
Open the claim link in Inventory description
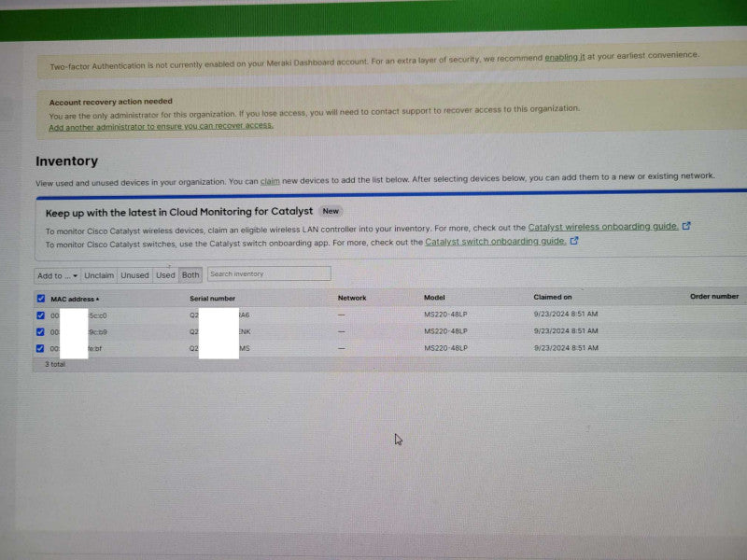(x=270, y=181)
